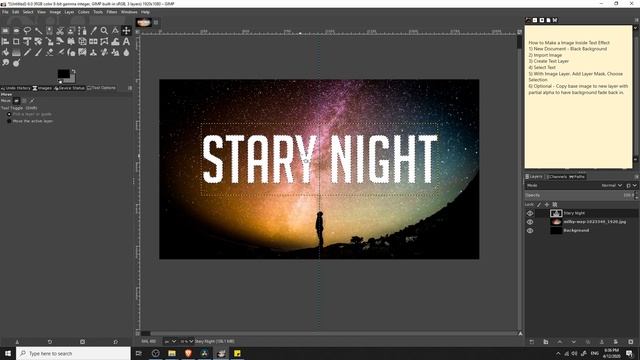Viewport: 640px width, 360px height.
Task: Select the Gradient tool
Action: (16, 52)
